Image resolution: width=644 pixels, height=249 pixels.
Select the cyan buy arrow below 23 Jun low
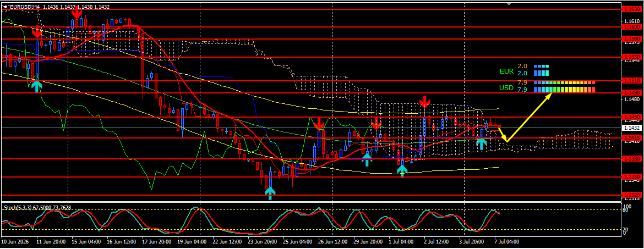(269, 193)
